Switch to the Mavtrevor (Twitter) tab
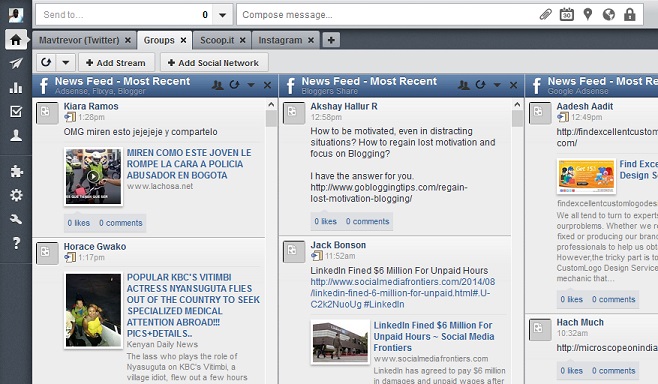658x384 pixels. (79, 40)
